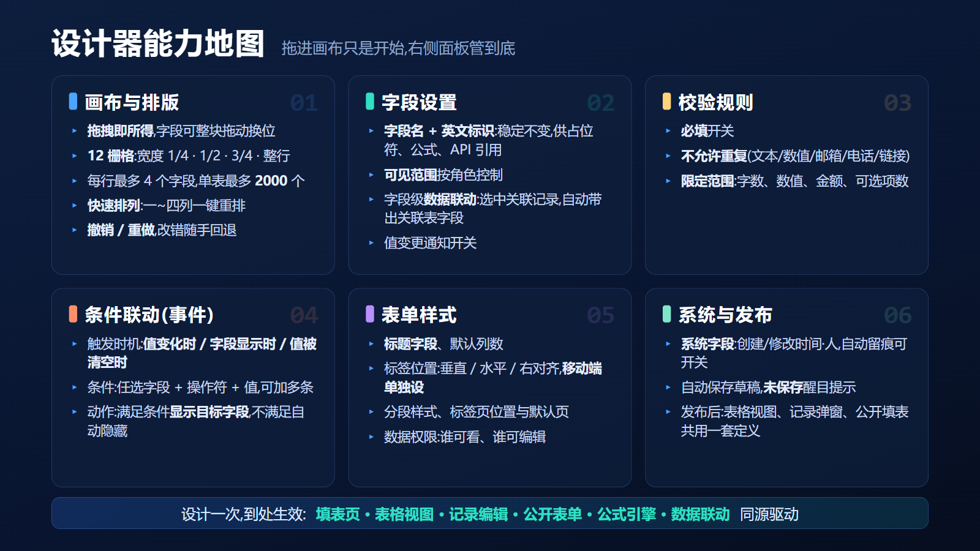
Task: Click the number 03 on 校验规则 card
Action: [898, 103]
